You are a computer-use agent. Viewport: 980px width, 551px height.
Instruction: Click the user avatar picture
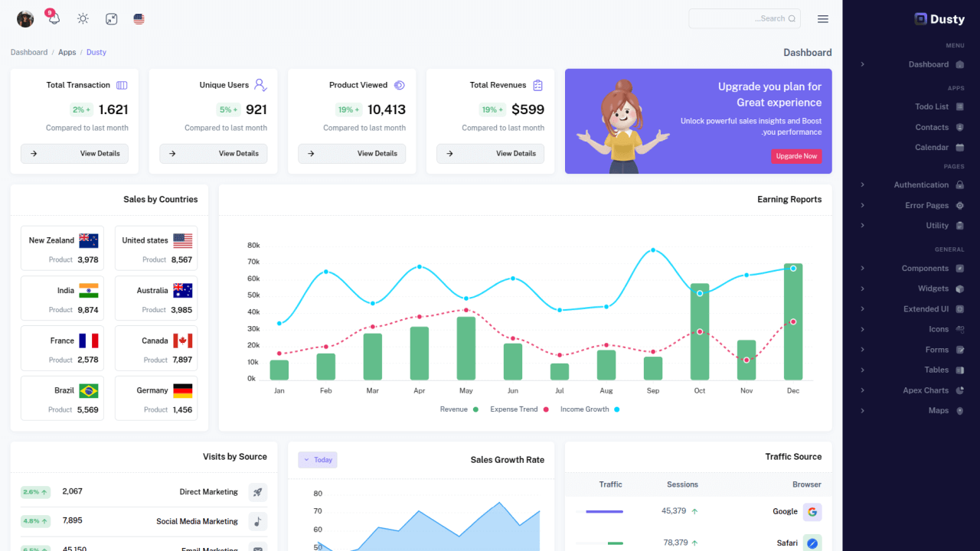(x=25, y=18)
